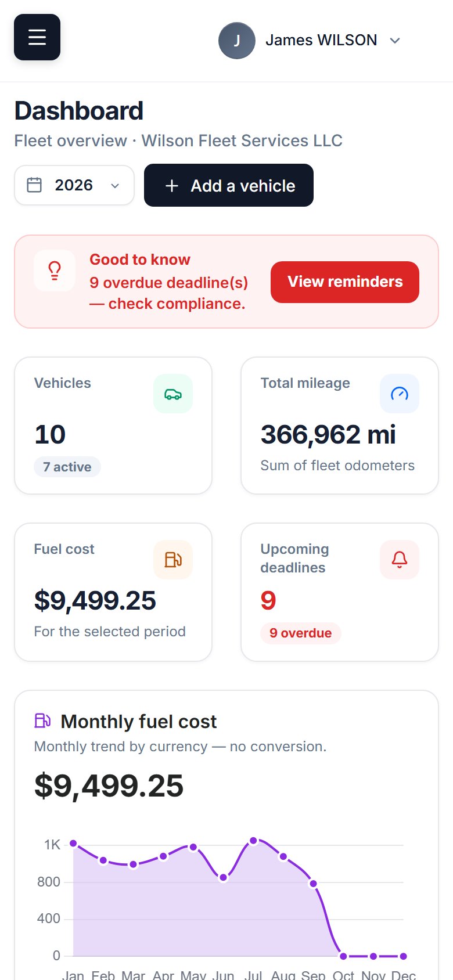
Task: Click the lightbulb icon in alert banner
Action: point(55,271)
